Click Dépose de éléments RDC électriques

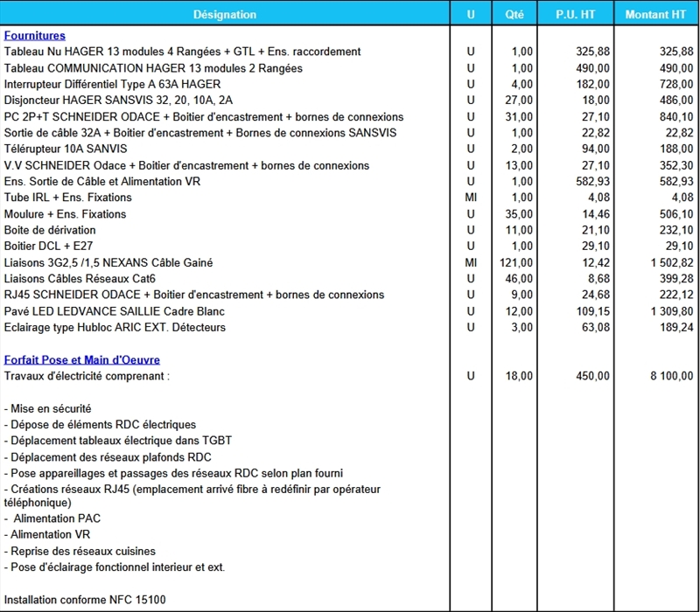[x=100, y=425]
